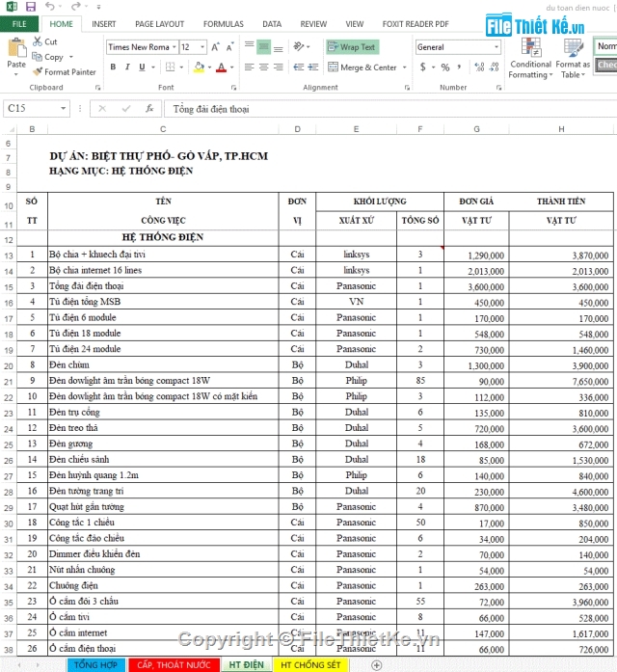
Task: Open the FILE tab
Action: coord(19,24)
